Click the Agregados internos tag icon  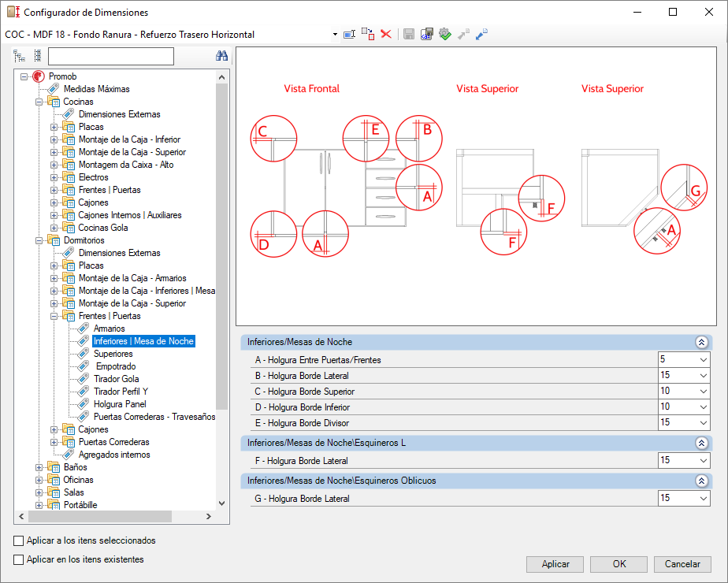pos(69,455)
